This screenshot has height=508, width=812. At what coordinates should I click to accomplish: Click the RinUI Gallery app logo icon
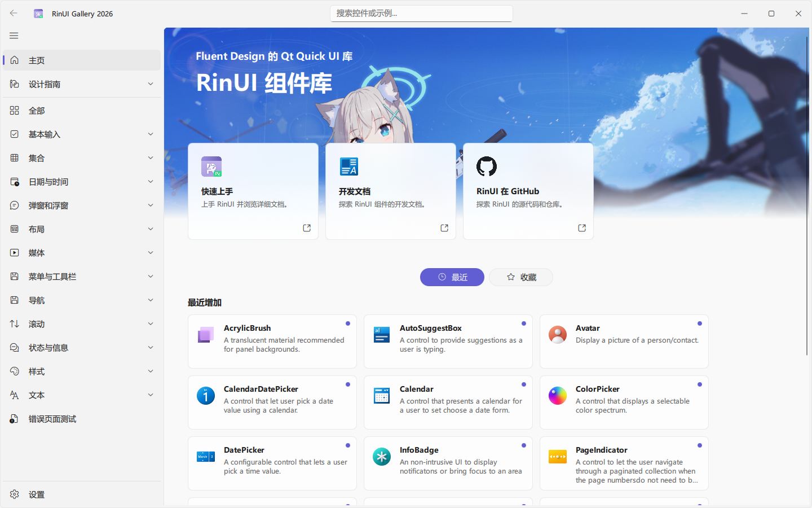38,14
